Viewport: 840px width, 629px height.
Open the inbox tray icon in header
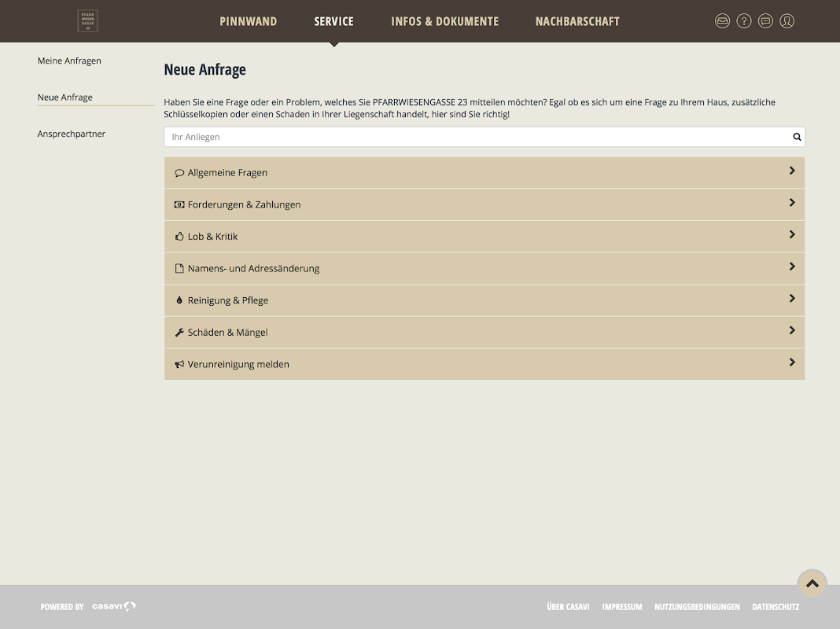tap(722, 21)
